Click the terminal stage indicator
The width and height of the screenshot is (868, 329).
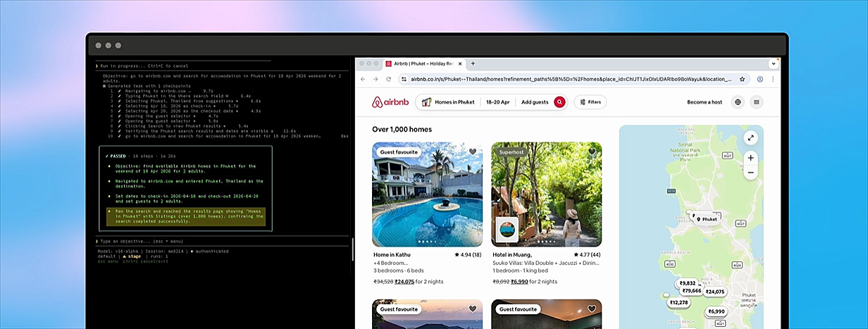(132, 256)
